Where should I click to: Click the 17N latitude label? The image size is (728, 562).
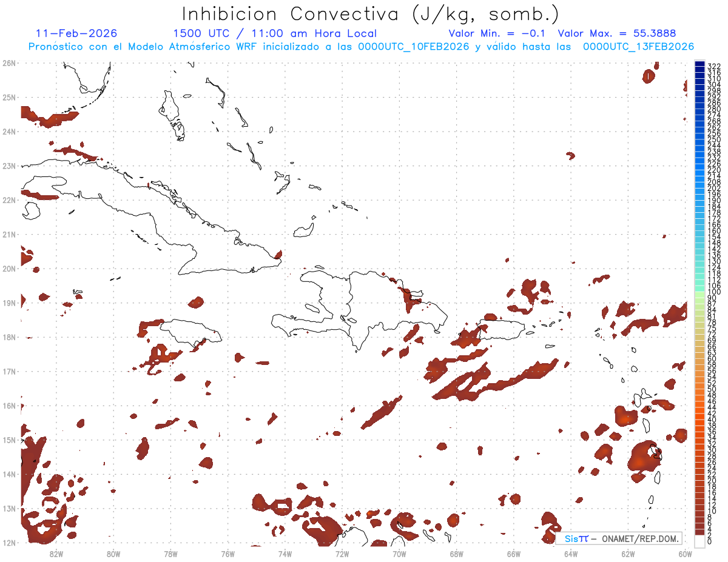point(9,371)
